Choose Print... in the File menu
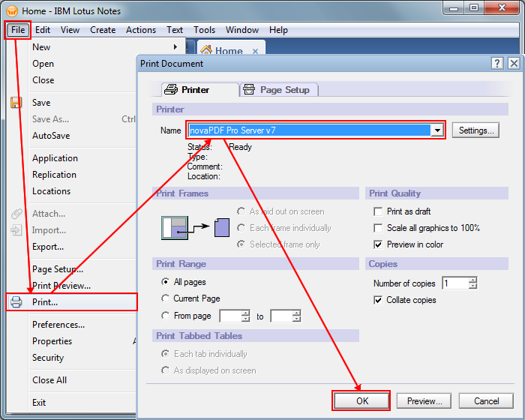Screen dimensions: 525x420 point(72,301)
